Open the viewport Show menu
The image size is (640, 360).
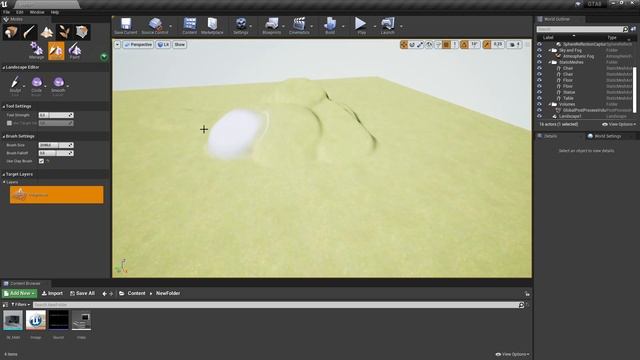coord(180,44)
